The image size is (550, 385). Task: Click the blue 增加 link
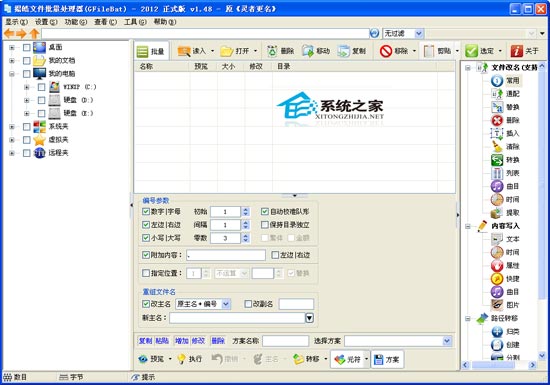click(182, 341)
